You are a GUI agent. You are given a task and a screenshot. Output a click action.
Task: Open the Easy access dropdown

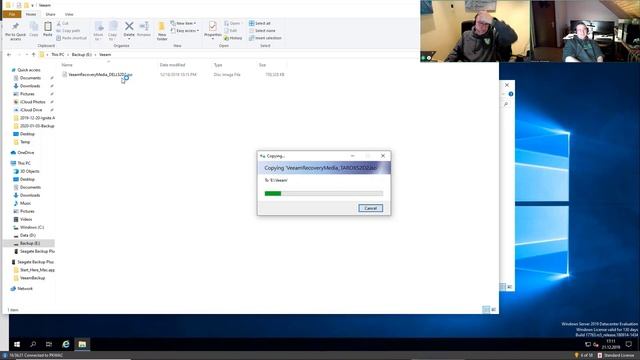pyautogui.click(x=185, y=31)
